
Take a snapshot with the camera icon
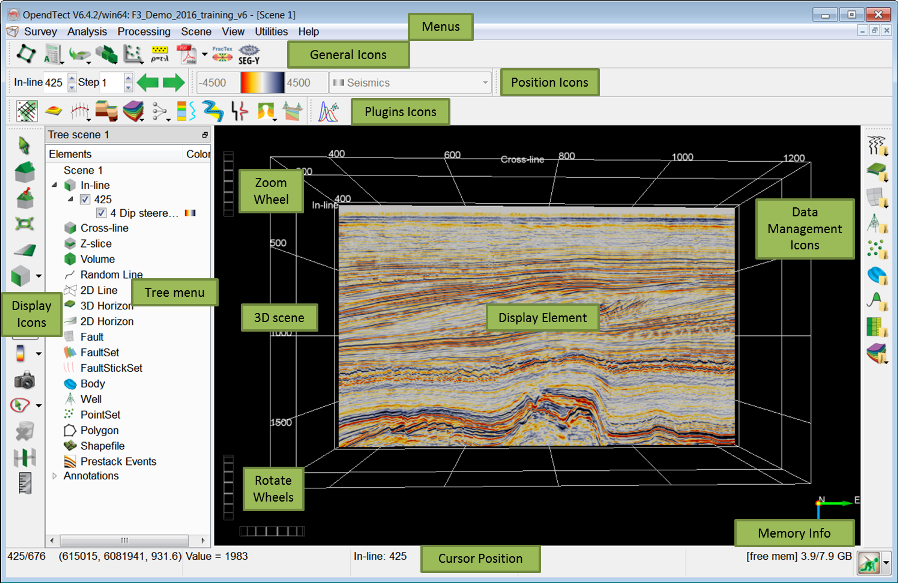click(24, 380)
